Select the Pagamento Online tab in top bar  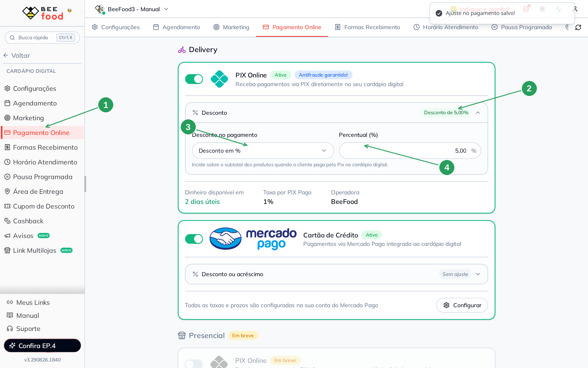coord(292,27)
